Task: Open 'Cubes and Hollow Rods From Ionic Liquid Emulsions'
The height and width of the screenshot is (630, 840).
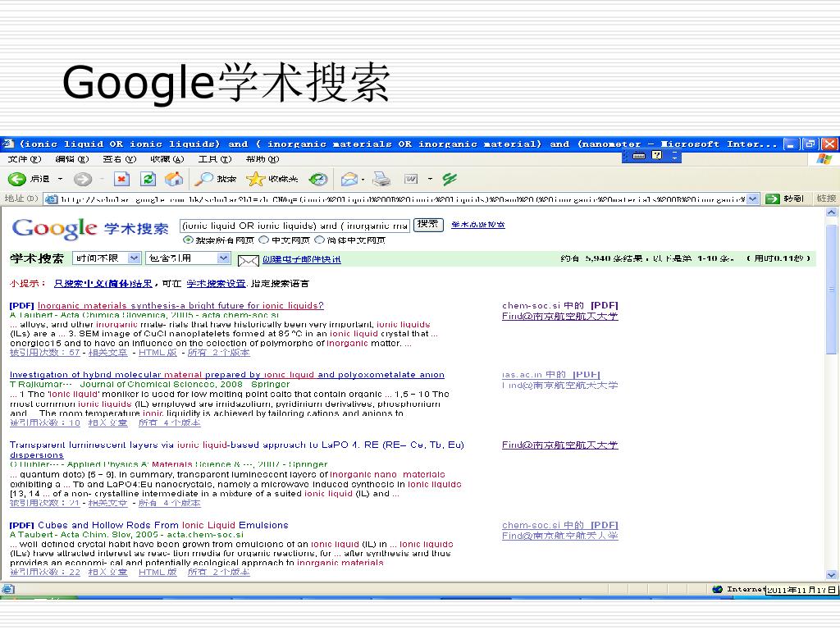Action: (x=163, y=525)
